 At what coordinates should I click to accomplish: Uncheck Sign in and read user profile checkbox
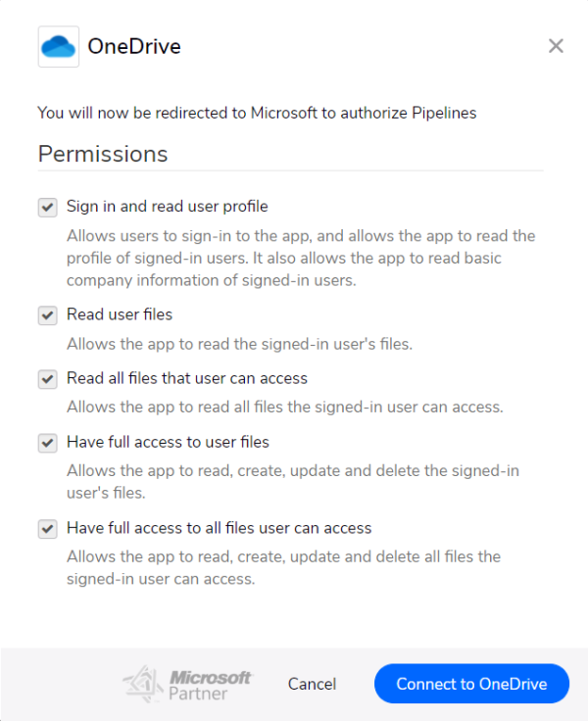click(47, 208)
